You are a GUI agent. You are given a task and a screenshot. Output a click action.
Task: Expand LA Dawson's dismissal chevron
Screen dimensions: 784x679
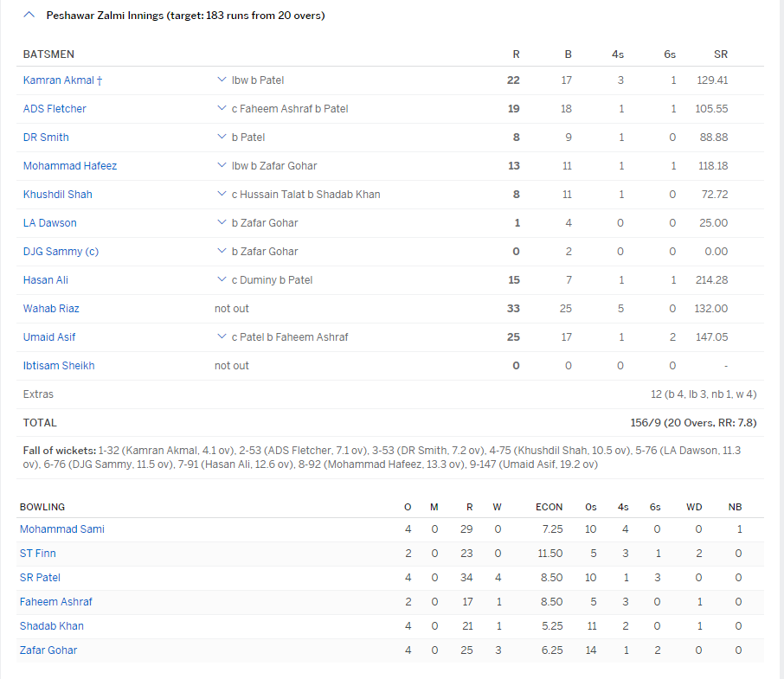point(222,223)
